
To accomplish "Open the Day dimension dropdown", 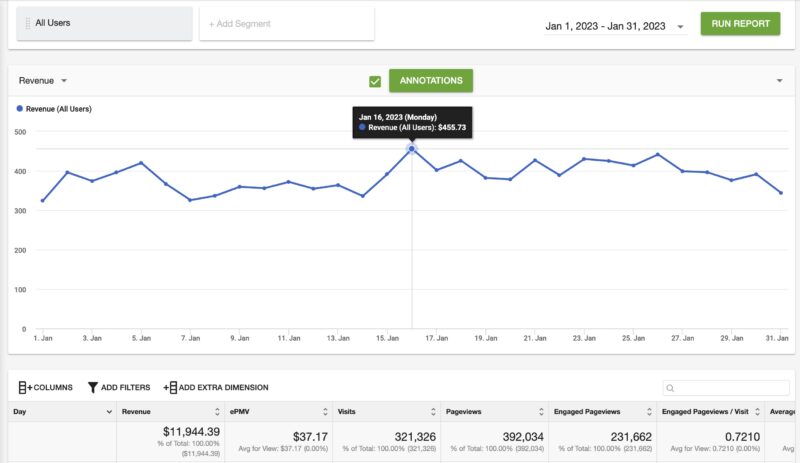I will (109, 411).
